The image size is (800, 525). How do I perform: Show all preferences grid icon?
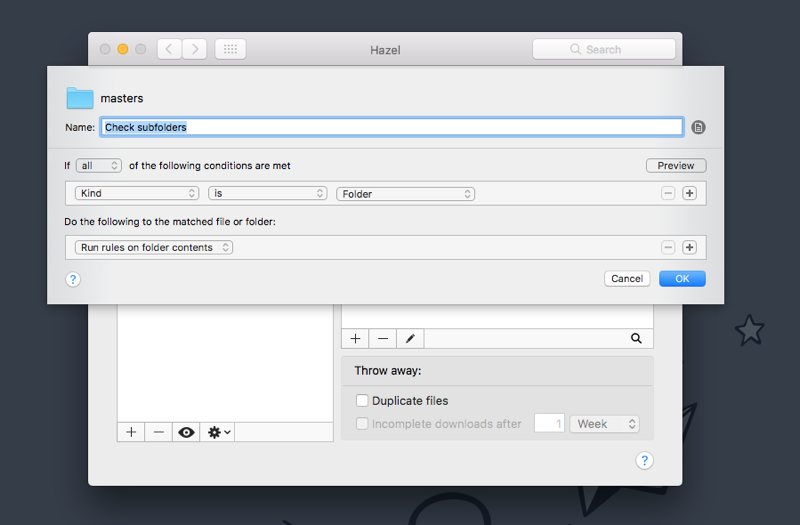[230, 49]
